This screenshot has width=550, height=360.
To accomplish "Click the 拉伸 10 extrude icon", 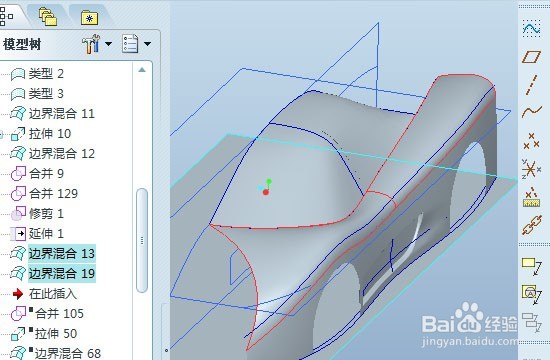I will 18,134.
